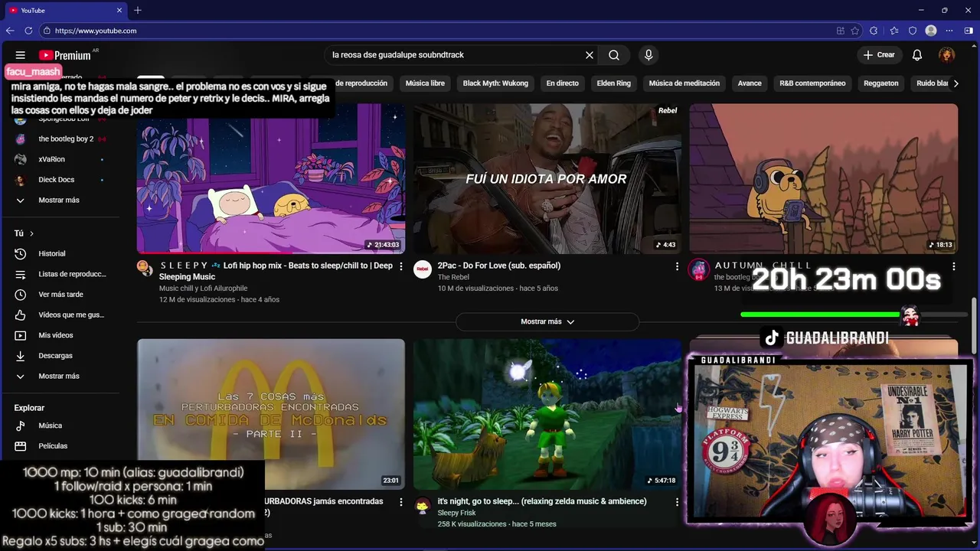Viewport: 980px width, 551px height.
Task: Edit the search query field
Action: point(456,55)
